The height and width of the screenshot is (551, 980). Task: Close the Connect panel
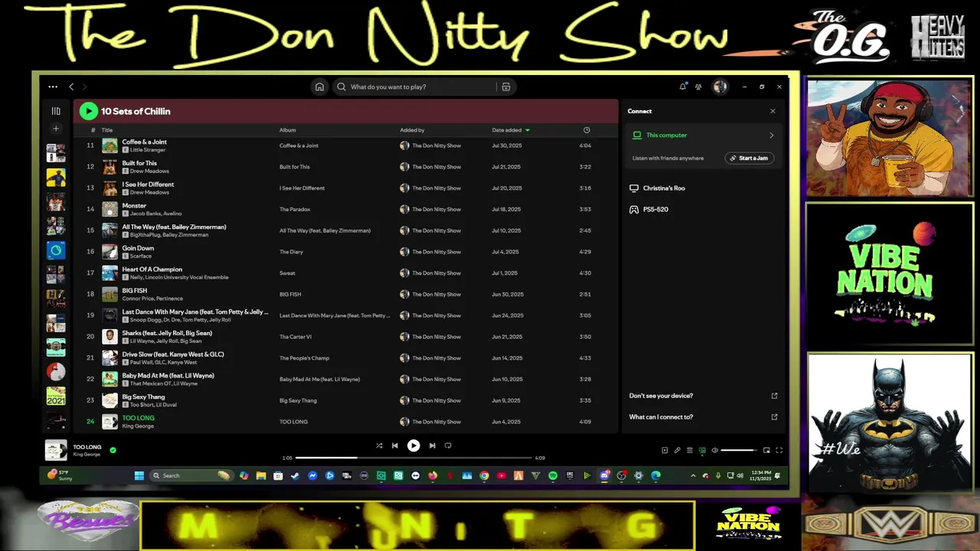[773, 111]
